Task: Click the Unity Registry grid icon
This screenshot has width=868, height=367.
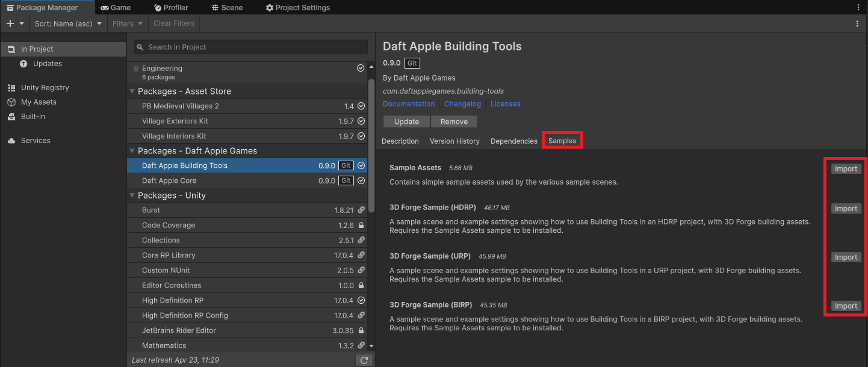Action: point(11,88)
